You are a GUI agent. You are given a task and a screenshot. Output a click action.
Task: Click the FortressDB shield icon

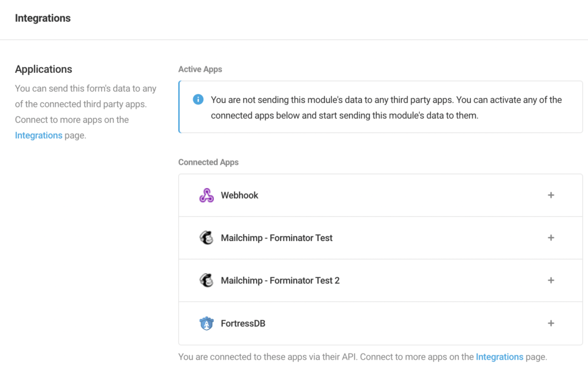point(207,323)
